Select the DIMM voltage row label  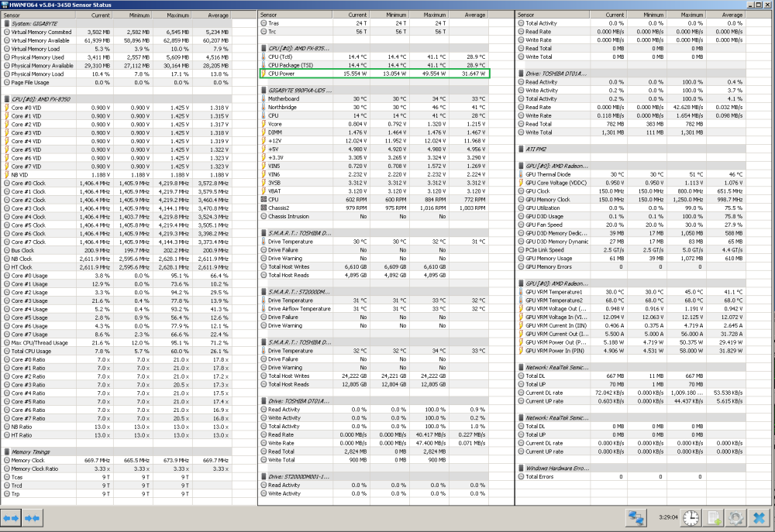tap(275, 132)
